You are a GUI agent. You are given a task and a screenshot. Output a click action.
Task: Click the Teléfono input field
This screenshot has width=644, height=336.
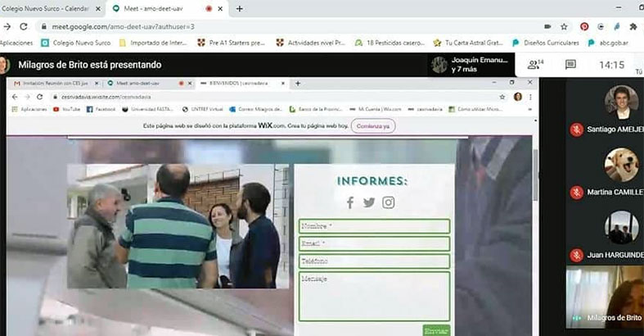374,261
